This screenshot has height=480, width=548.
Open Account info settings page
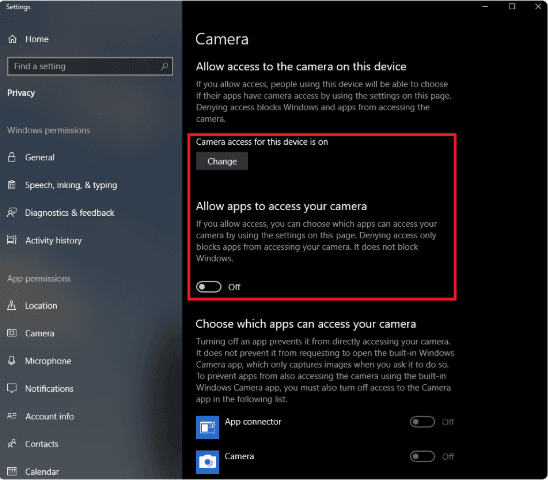tap(49, 416)
